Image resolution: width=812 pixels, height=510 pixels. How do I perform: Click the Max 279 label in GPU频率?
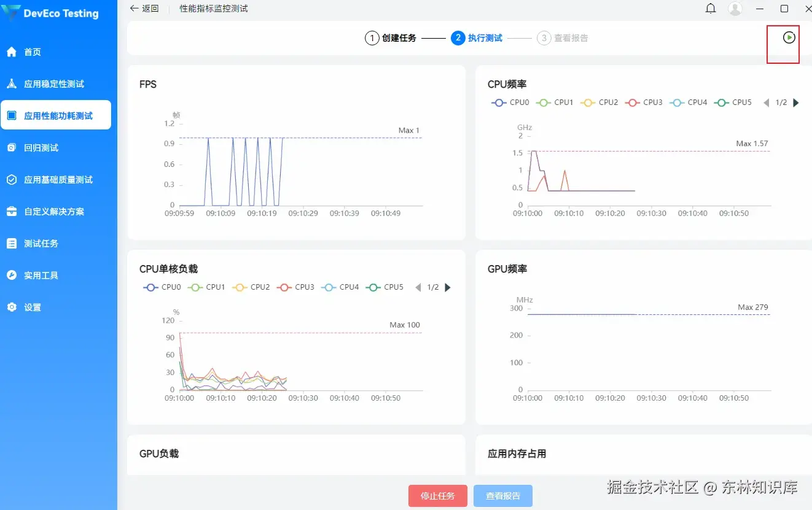[753, 307]
